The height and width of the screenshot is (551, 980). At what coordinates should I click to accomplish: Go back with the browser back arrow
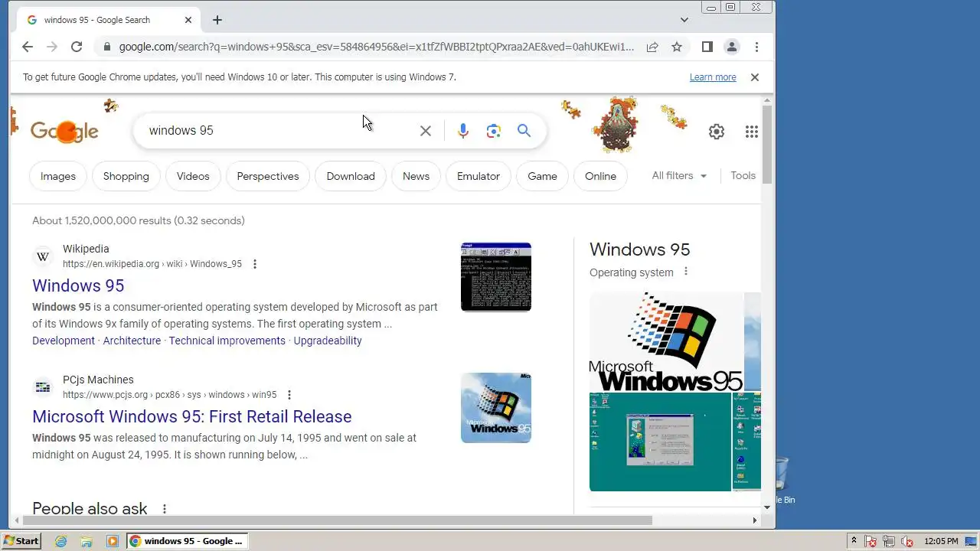click(28, 47)
